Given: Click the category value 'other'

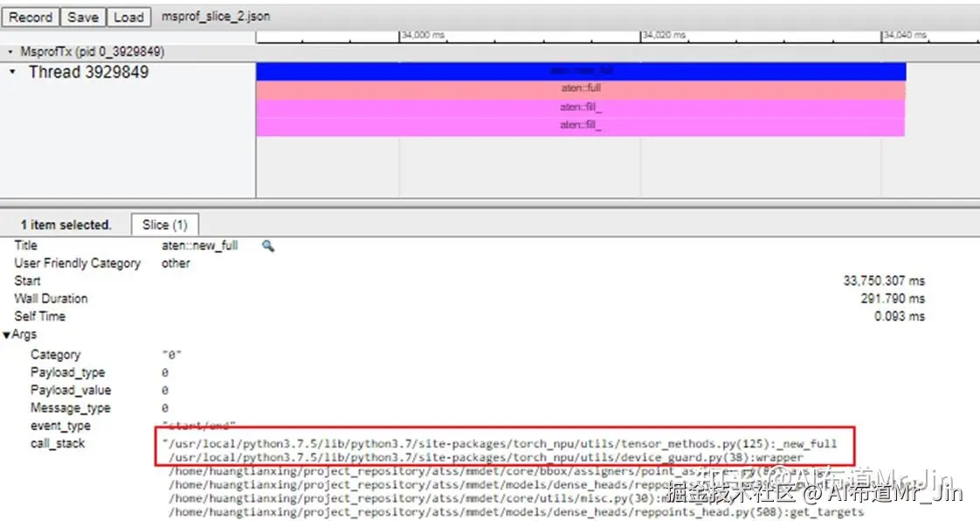Looking at the screenshot, I should [176, 263].
